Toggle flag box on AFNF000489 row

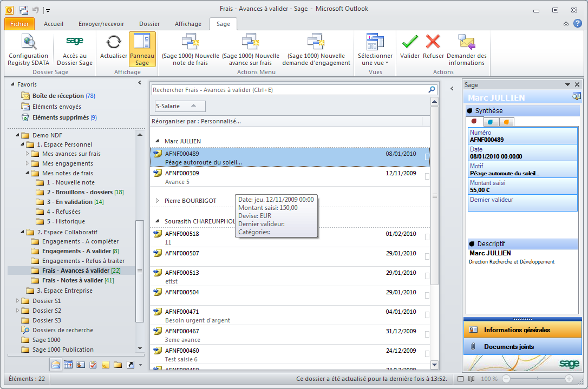(x=427, y=157)
